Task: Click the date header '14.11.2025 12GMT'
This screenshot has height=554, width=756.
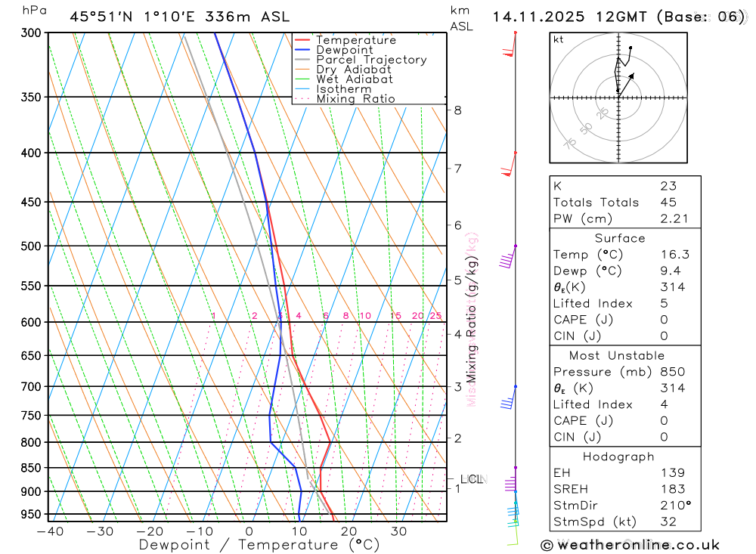Action: (x=569, y=17)
